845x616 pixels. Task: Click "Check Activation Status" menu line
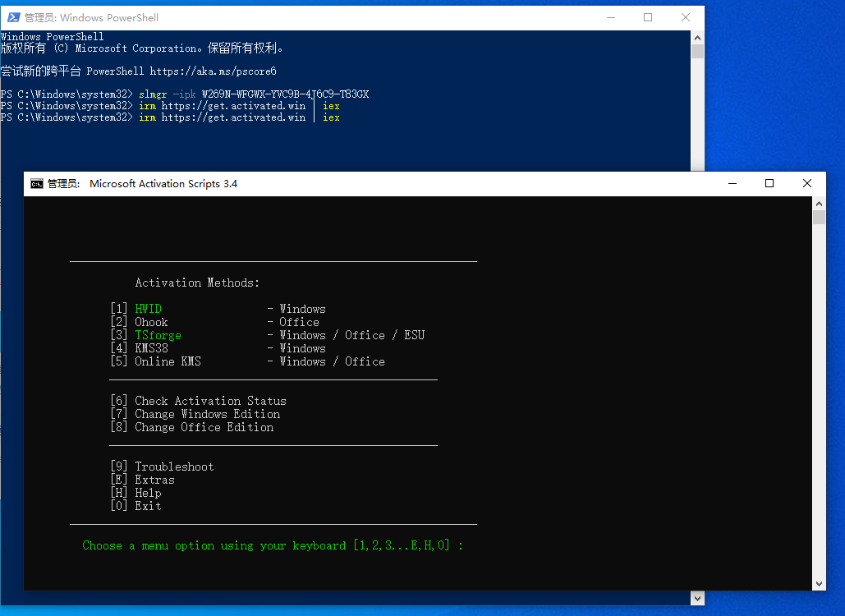tap(210, 401)
